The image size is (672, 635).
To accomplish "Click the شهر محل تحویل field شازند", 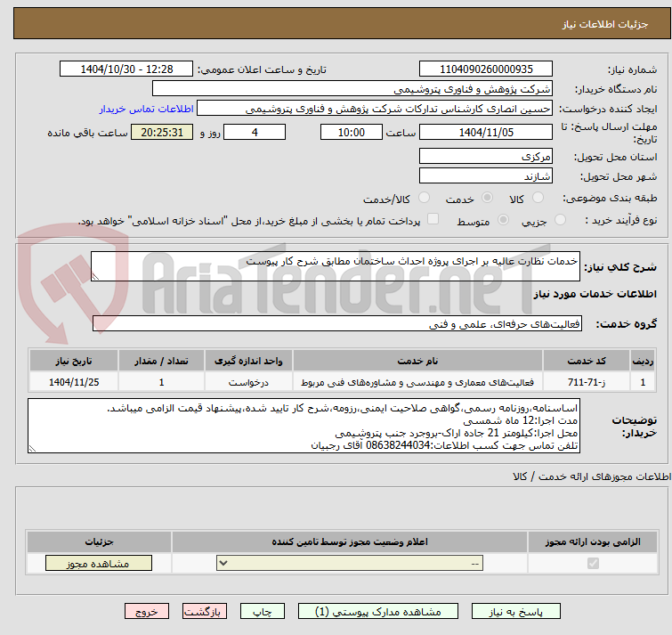I will pyautogui.click(x=486, y=175).
